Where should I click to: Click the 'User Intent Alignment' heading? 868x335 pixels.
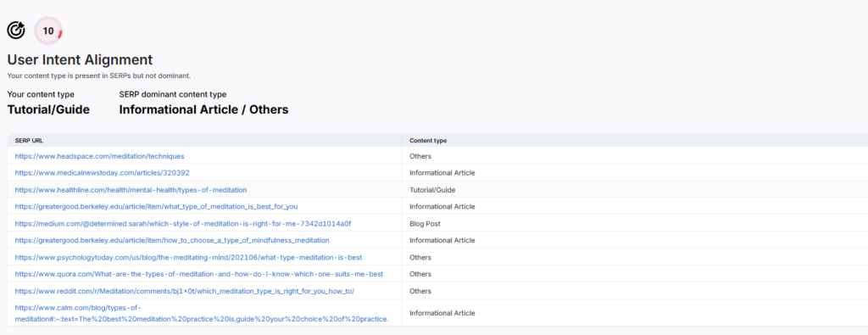pyautogui.click(x=80, y=60)
